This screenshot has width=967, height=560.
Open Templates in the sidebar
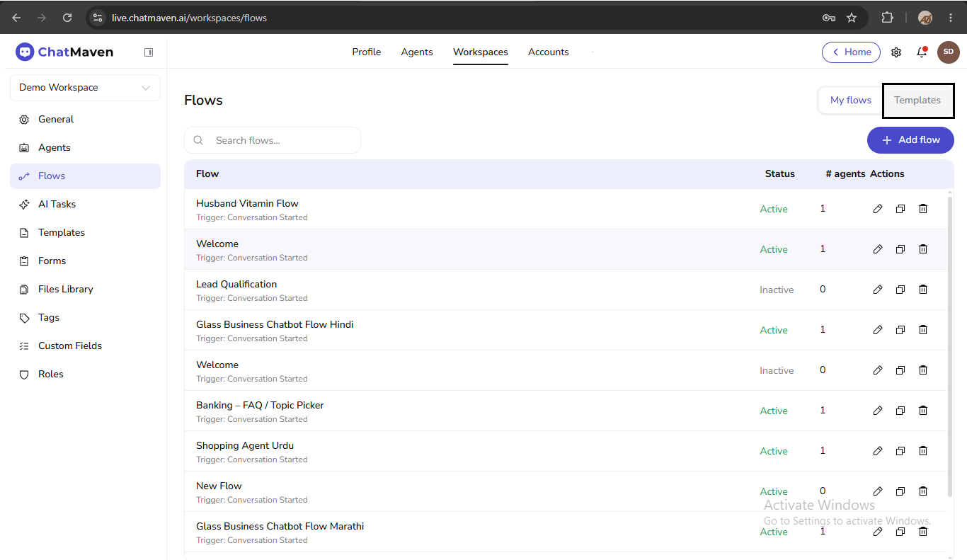pos(85,233)
